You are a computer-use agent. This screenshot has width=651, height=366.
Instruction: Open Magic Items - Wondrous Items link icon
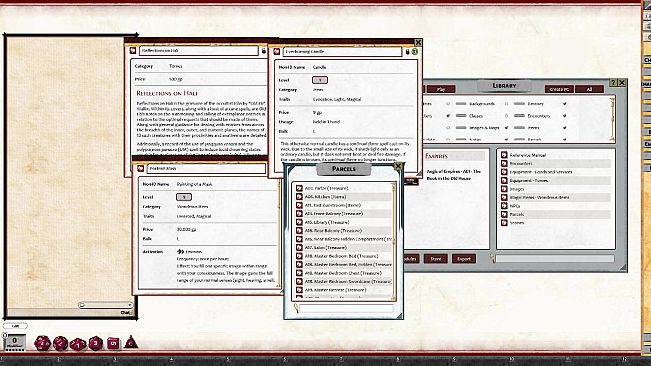(504, 198)
